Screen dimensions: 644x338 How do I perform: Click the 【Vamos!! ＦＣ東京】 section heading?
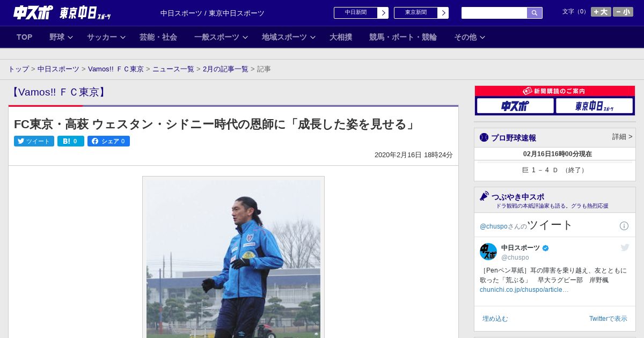point(59,92)
